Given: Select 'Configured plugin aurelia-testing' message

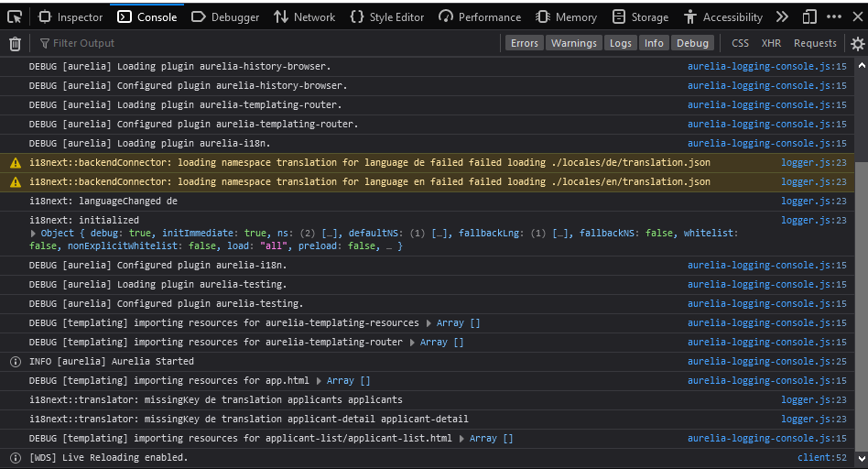Looking at the screenshot, I should point(166,303).
